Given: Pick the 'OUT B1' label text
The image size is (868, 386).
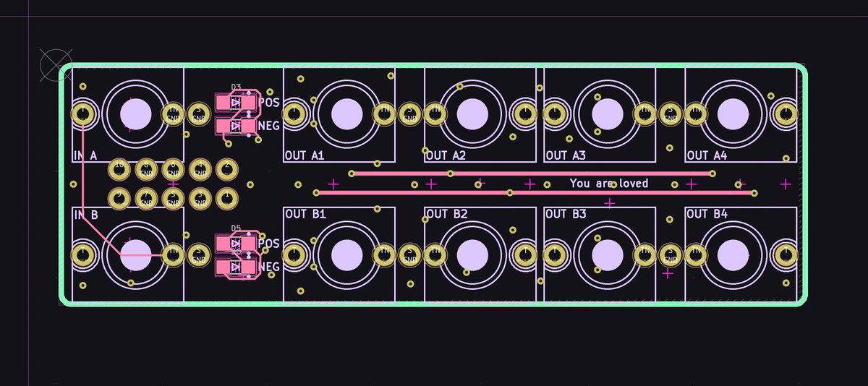Looking at the screenshot, I should (x=305, y=215).
